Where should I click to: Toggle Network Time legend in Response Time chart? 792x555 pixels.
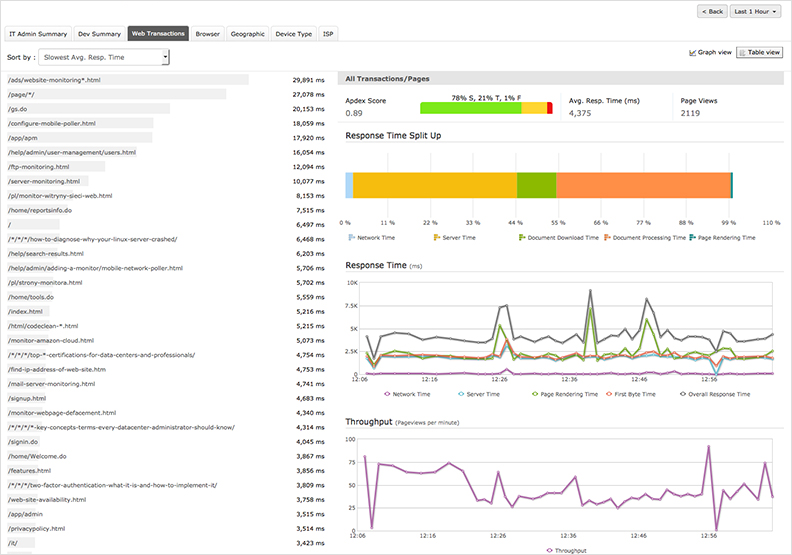point(385,394)
